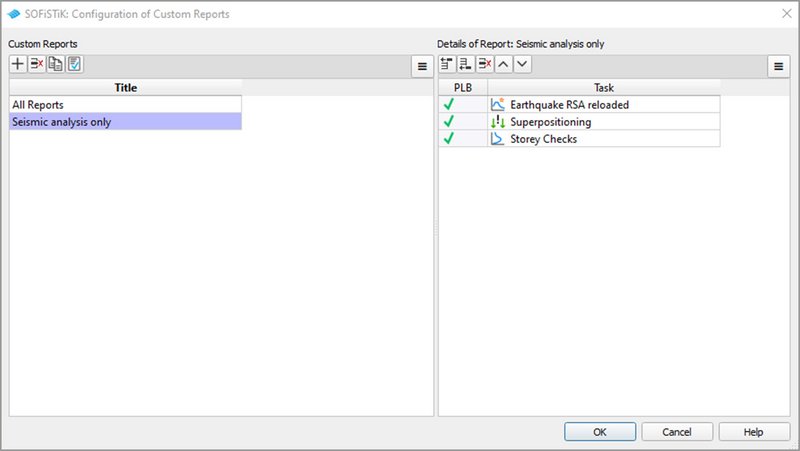Add a new custom report with the plus icon
This screenshot has width=800, height=451.
[18, 64]
